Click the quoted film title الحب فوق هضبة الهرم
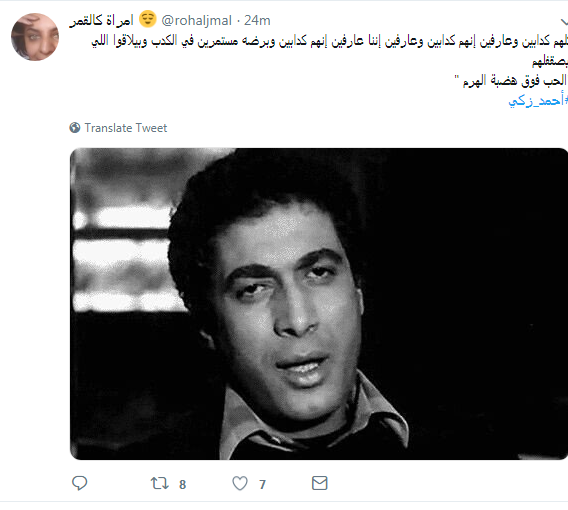 pos(513,80)
